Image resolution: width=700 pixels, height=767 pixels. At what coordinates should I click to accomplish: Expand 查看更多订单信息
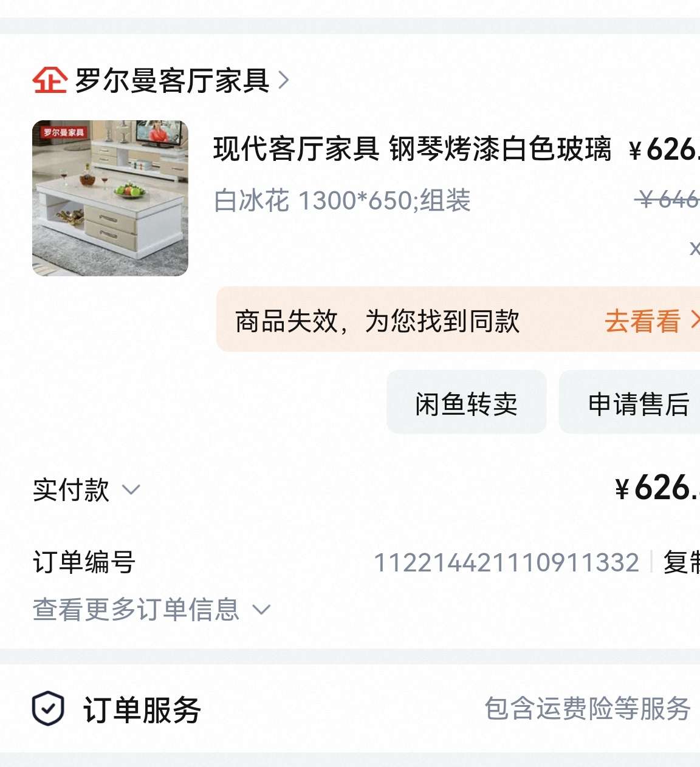[x=151, y=609]
